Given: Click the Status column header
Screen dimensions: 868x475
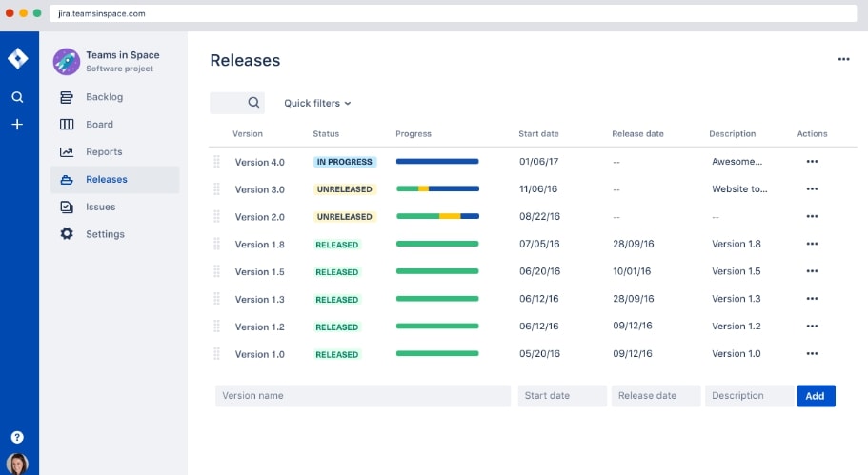Looking at the screenshot, I should click(326, 134).
